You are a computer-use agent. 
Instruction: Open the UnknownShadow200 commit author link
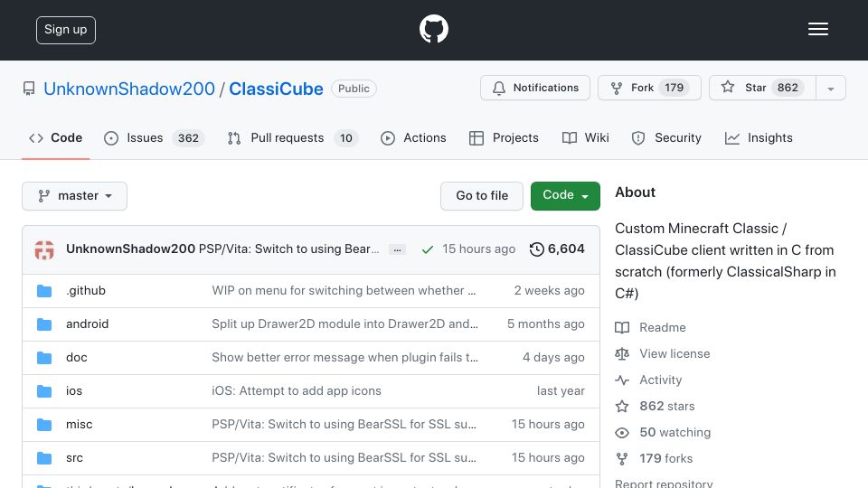pos(130,249)
